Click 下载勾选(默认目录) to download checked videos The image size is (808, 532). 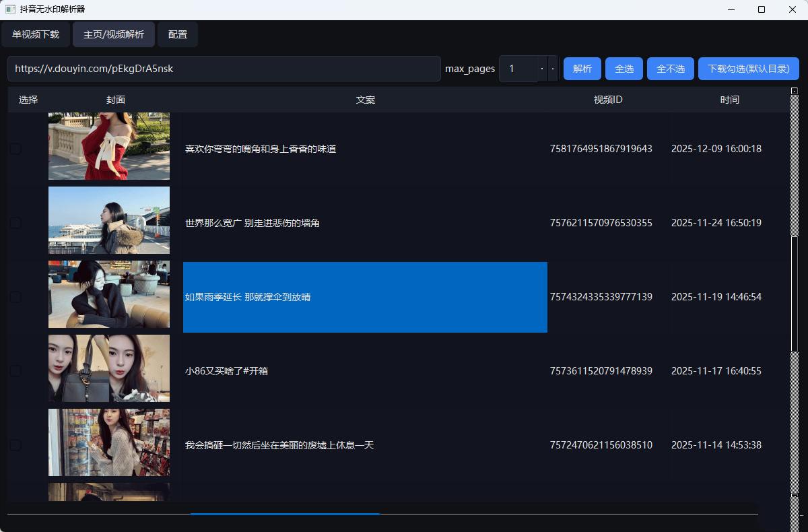(749, 68)
